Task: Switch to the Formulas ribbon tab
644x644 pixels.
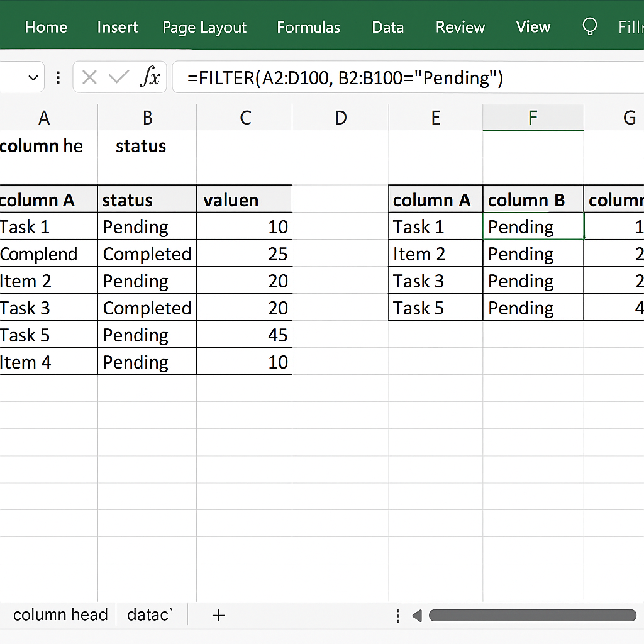Action: coord(308,27)
